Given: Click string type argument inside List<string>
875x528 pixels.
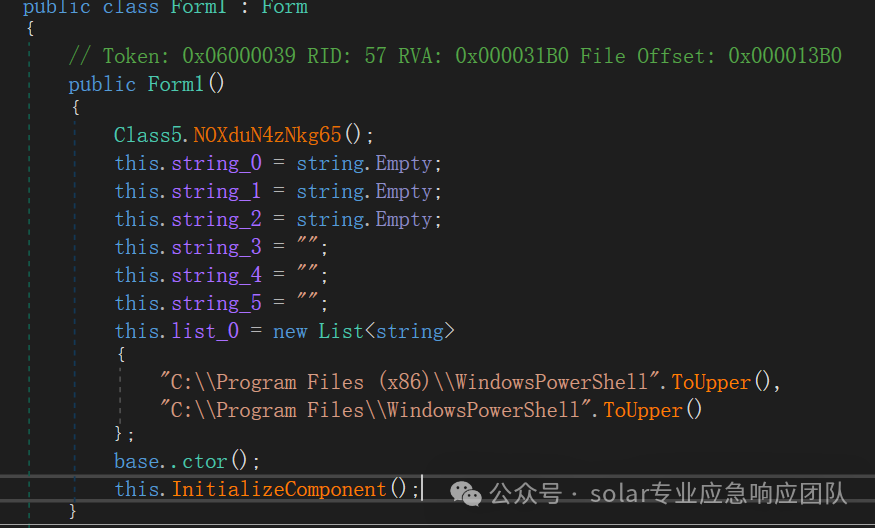Looking at the screenshot, I should pyautogui.click(x=410, y=332).
